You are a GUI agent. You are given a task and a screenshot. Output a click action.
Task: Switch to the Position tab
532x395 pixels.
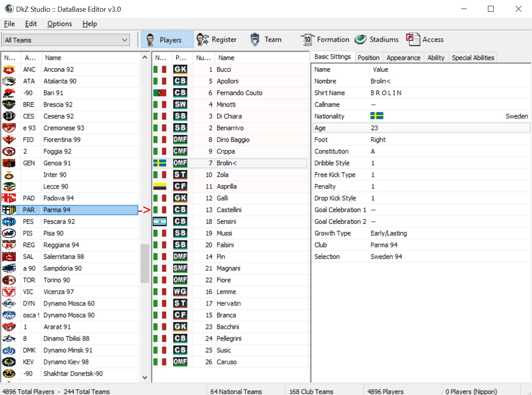click(369, 58)
